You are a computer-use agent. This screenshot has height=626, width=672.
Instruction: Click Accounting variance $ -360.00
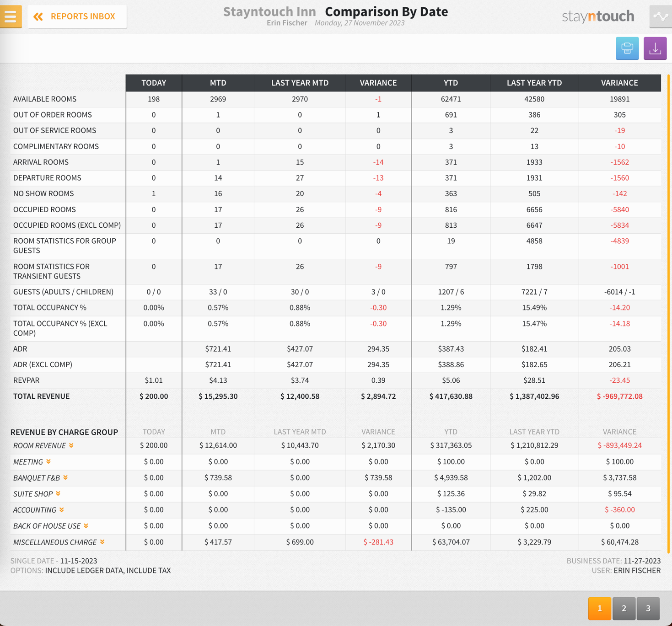click(619, 510)
